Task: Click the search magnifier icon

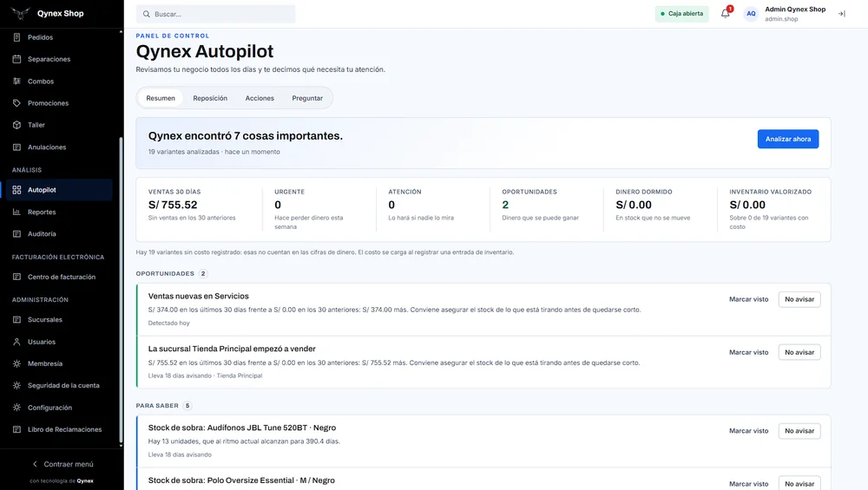Action: click(146, 14)
